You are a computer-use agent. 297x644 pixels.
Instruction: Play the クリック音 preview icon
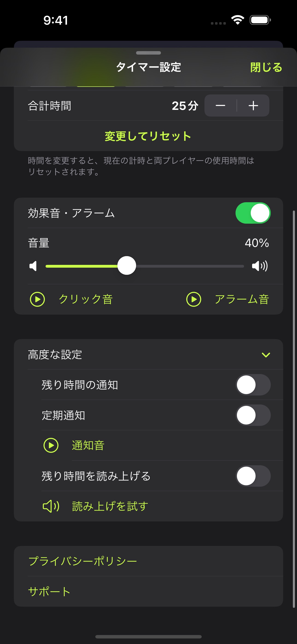37,299
